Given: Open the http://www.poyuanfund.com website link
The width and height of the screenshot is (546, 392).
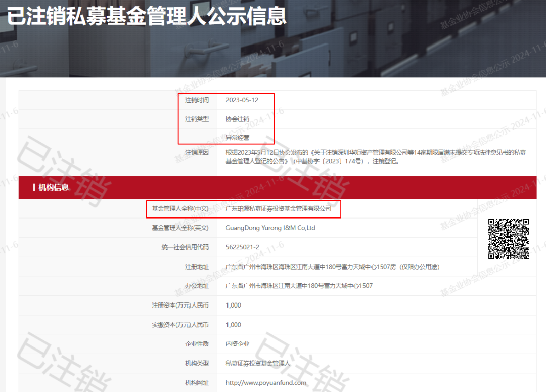Looking at the screenshot, I should (x=266, y=382).
